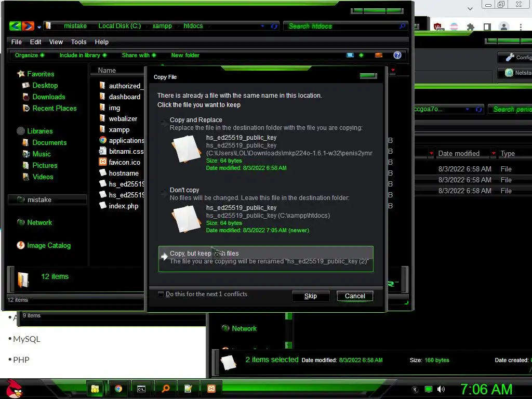
Task: Select the mistake computer entry in sidebar
Action: [x=47, y=200]
